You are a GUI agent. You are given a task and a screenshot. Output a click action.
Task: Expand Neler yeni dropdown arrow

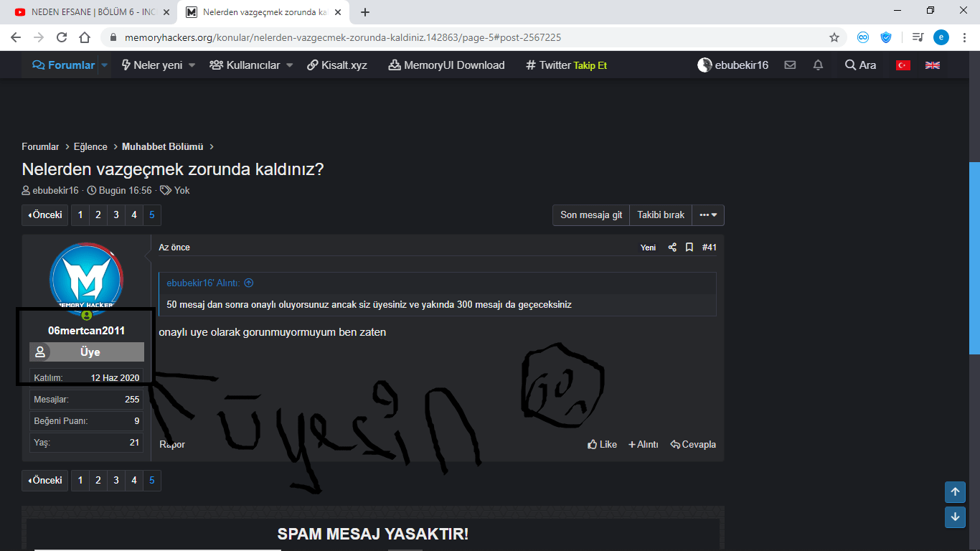click(192, 65)
